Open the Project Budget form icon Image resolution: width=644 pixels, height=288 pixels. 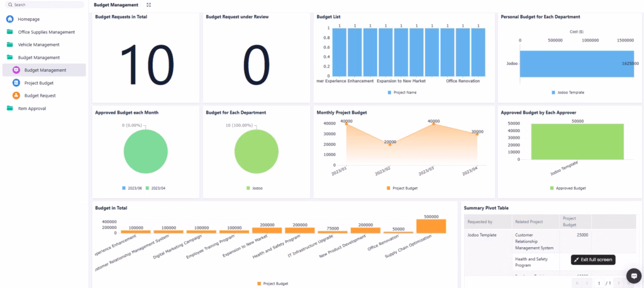pos(16,82)
